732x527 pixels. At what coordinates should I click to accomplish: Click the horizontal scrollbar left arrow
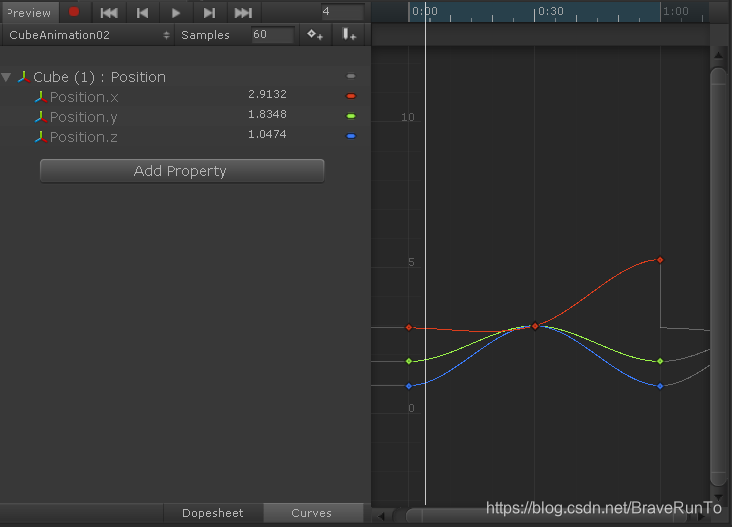click(x=381, y=516)
